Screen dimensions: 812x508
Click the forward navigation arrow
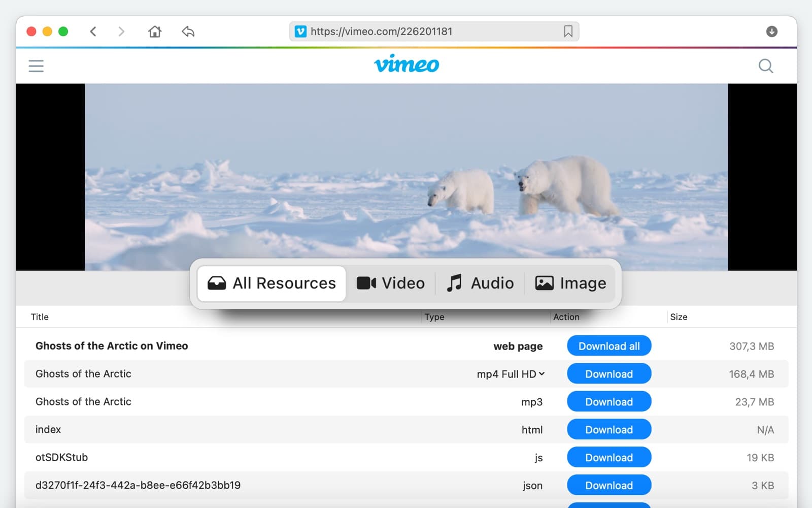pos(121,31)
